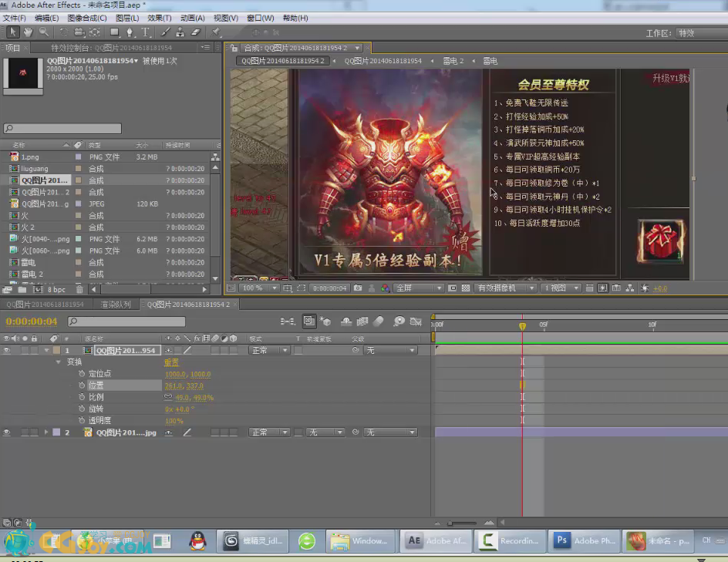Hide layer 1 with its eye icon

pyautogui.click(x=6, y=350)
